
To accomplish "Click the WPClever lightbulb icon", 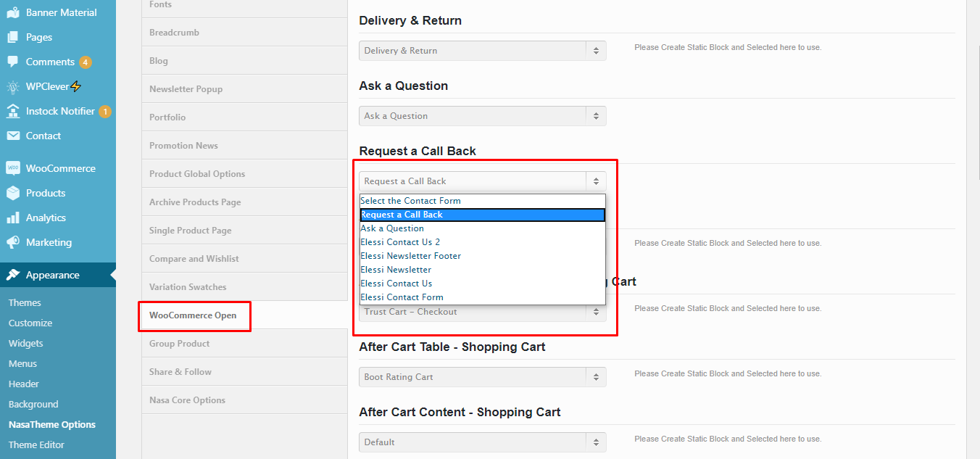I will point(13,86).
